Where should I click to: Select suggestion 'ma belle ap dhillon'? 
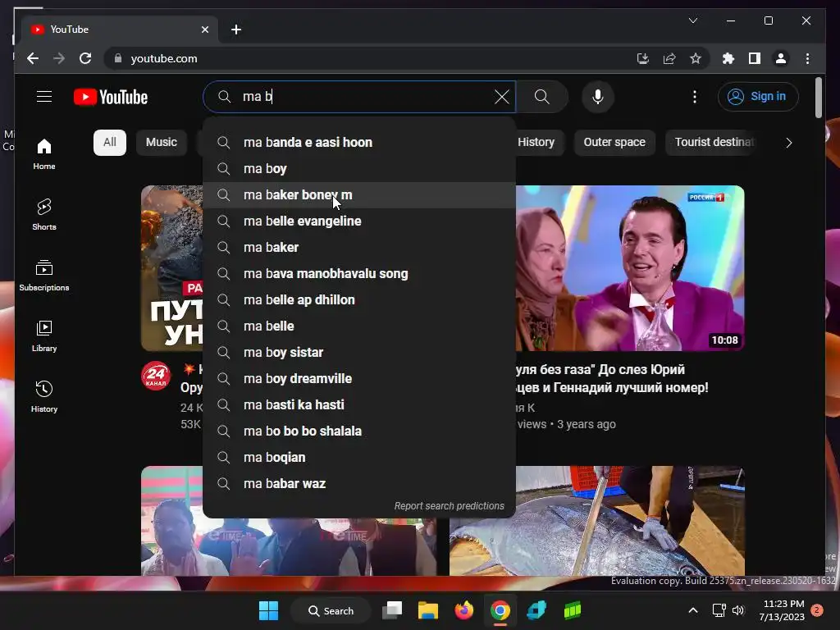click(x=359, y=299)
